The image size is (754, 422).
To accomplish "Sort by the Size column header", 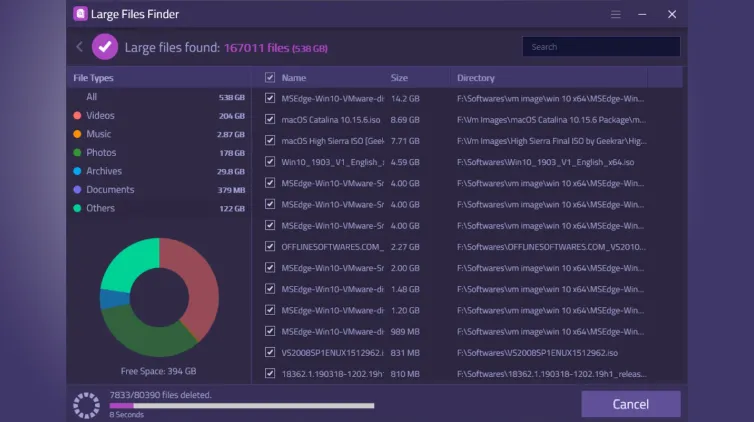I will click(399, 78).
